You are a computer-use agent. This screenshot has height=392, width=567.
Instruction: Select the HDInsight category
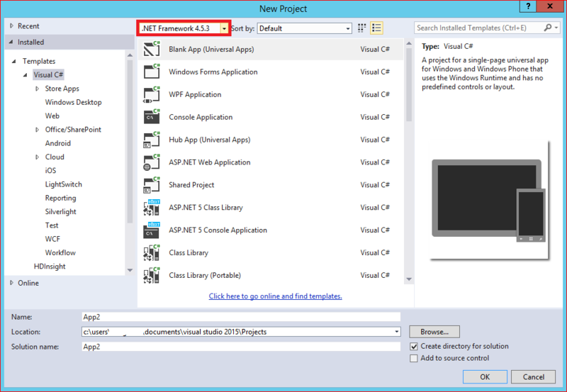[50, 266]
